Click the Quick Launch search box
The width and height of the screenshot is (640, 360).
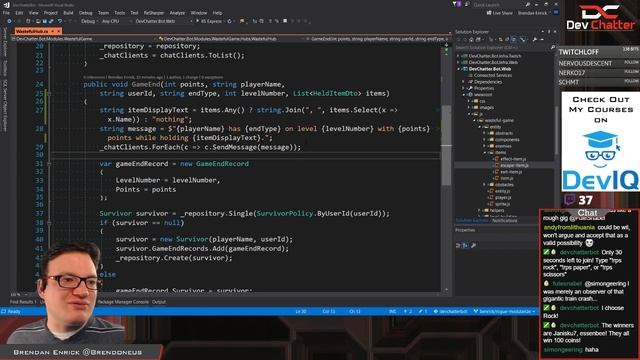pos(499,4)
